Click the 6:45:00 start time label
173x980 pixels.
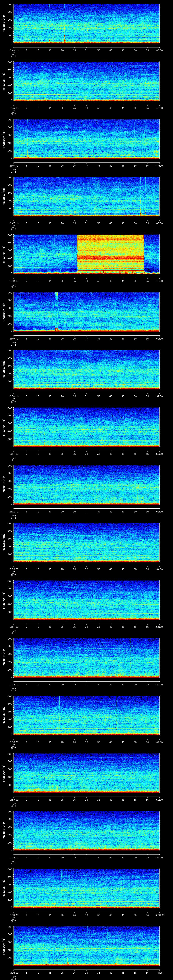[x=14, y=108]
